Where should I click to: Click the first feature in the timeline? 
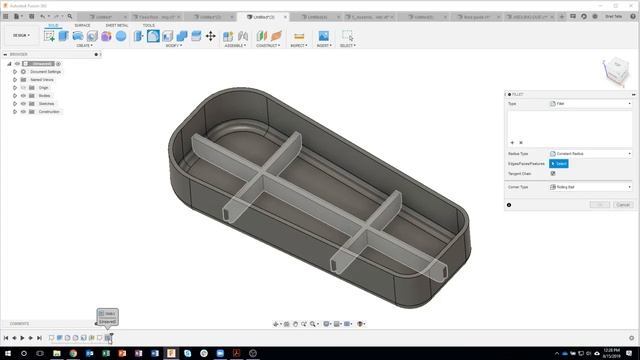click(x=51, y=338)
